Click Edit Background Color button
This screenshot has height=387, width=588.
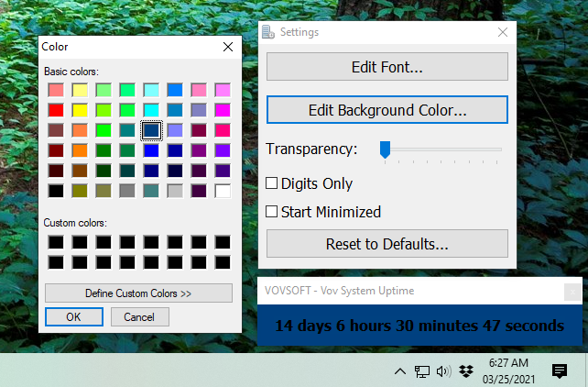click(x=387, y=110)
